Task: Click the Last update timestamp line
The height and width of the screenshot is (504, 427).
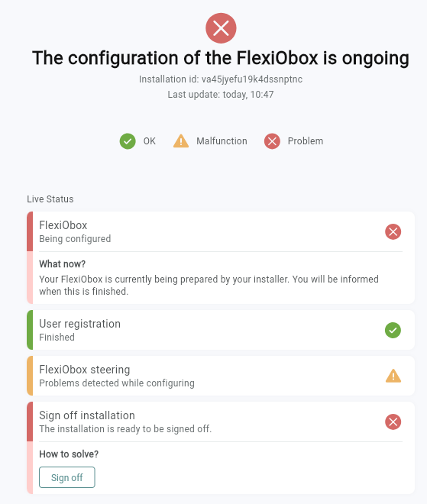Action: (221, 95)
